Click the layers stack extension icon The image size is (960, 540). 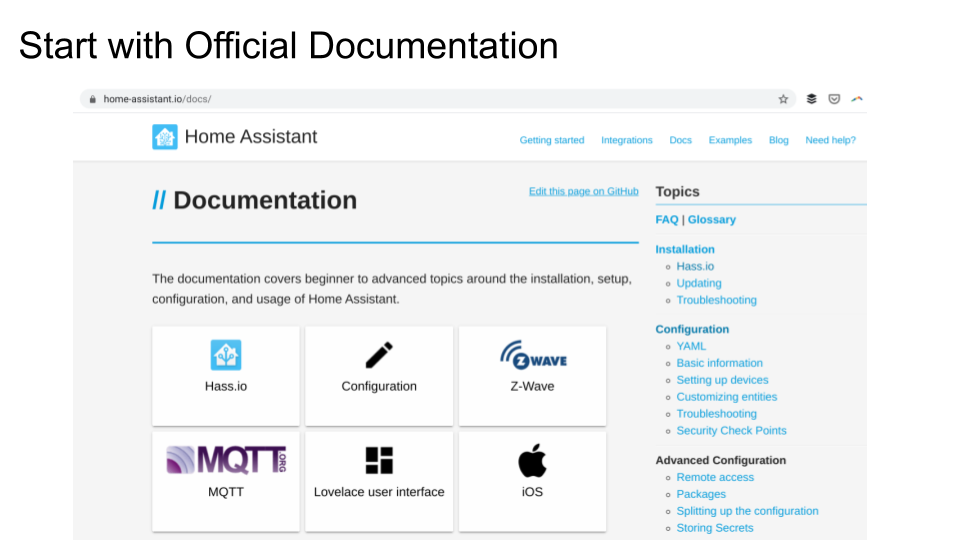pyautogui.click(x=811, y=99)
